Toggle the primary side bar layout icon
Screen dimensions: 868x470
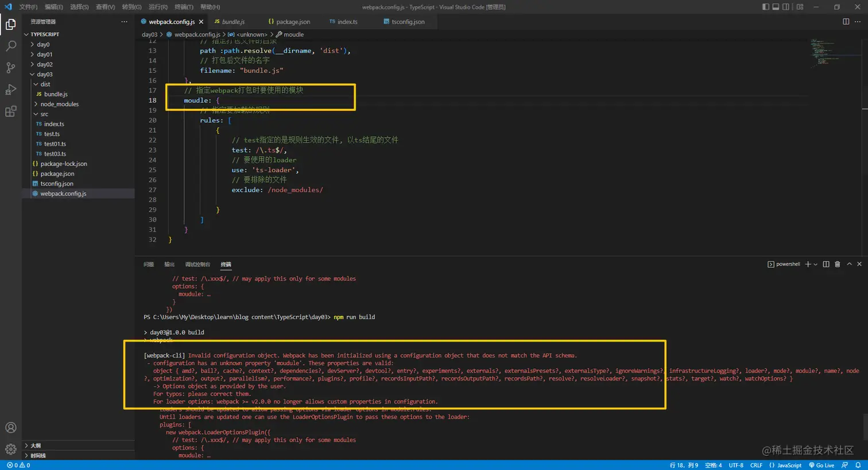click(765, 7)
